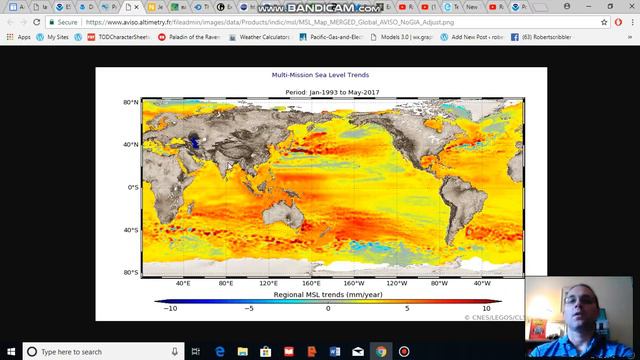Open Microsoft Word from the taskbar
The image size is (640, 360).
pyautogui.click(x=335, y=351)
